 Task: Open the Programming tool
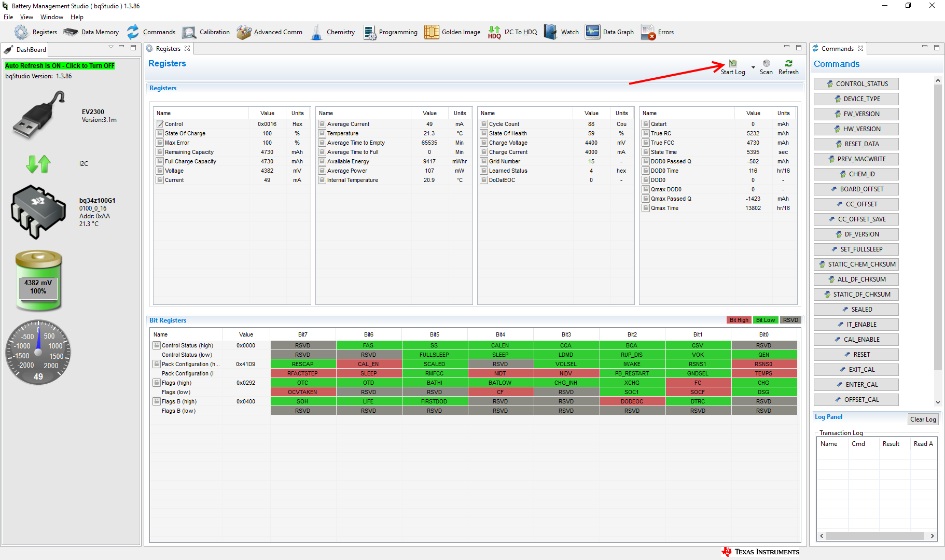point(390,32)
